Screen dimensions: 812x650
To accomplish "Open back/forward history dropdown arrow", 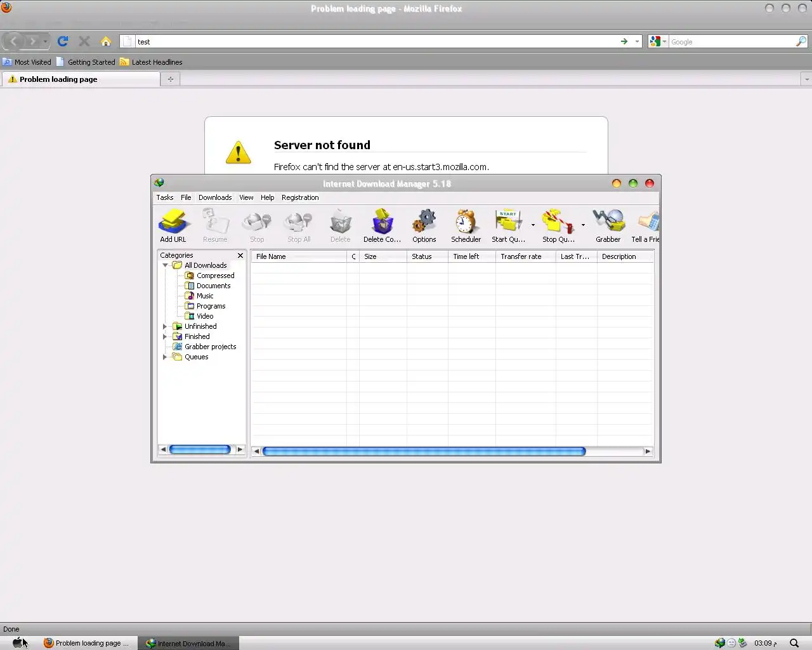I will tap(45, 41).
